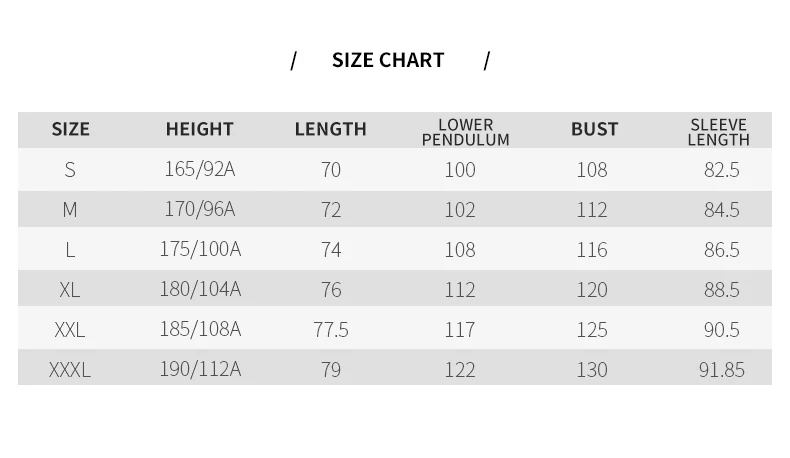Click the SLEEVE LENGTH column header

(718, 132)
